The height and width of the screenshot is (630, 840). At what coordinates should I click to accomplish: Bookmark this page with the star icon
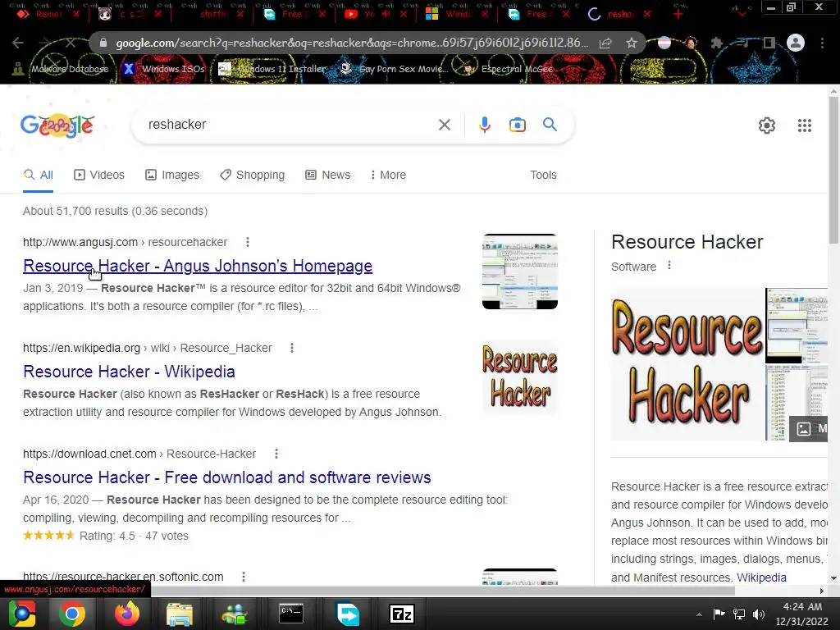point(632,43)
